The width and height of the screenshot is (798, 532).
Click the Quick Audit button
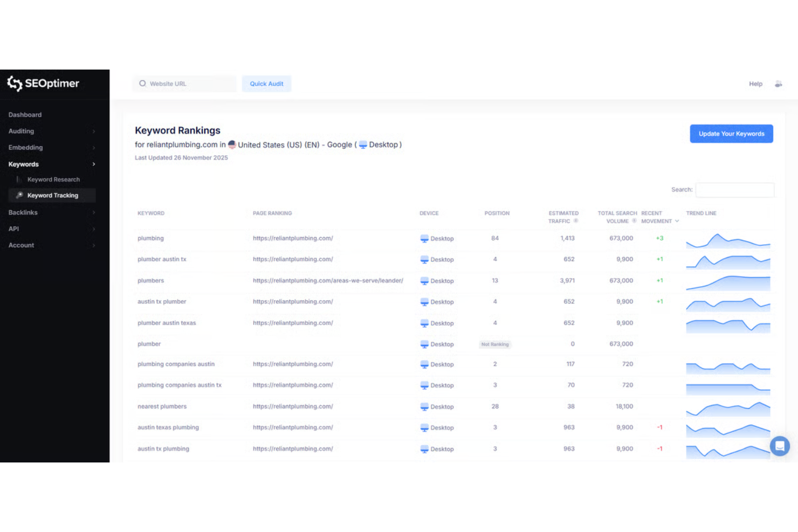tap(266, 84)
